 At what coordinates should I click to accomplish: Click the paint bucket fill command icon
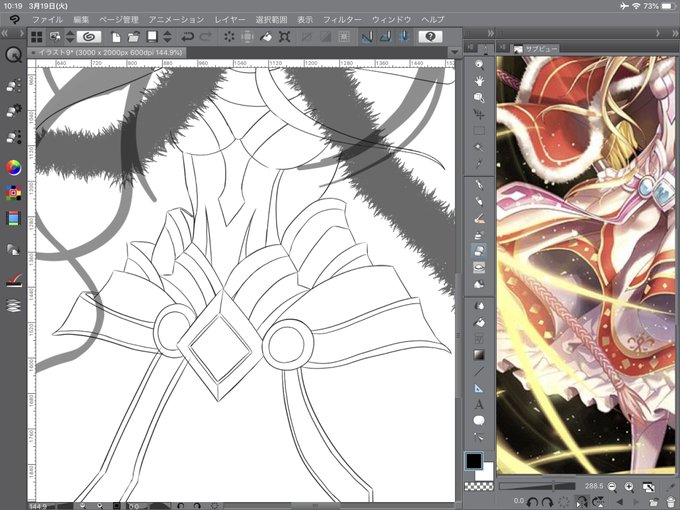coord(265,37)
